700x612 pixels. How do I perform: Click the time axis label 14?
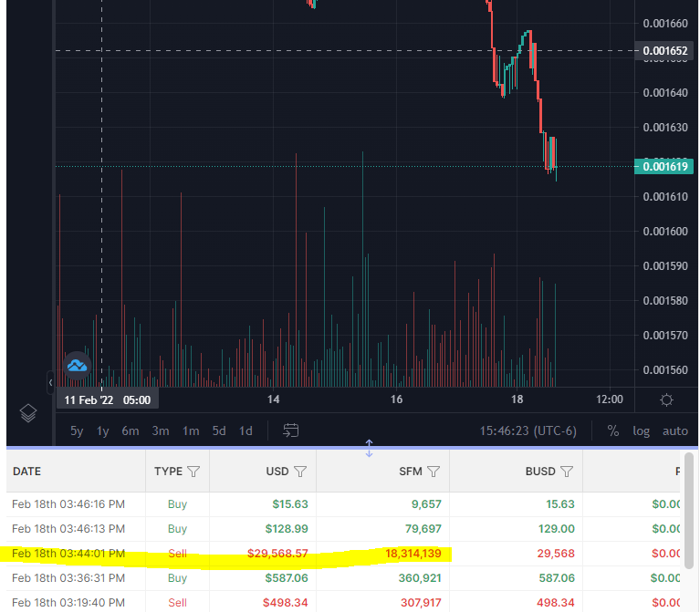273,399
